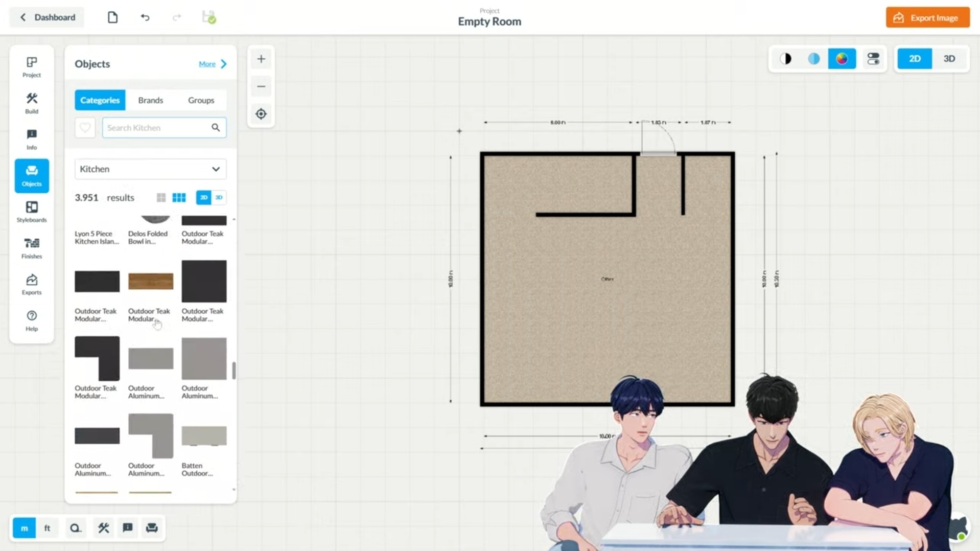The height and width of the screenshot is (551, 980).
Task: Select large square dark Outdoor Teak thumbnail
Action: [x=204, y=281]
